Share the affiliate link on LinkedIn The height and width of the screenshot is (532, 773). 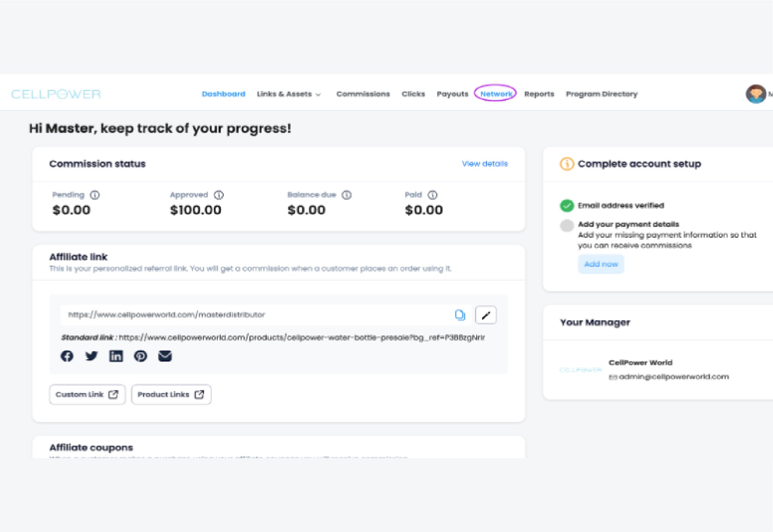pyautogui.click(x=116, y=356)
